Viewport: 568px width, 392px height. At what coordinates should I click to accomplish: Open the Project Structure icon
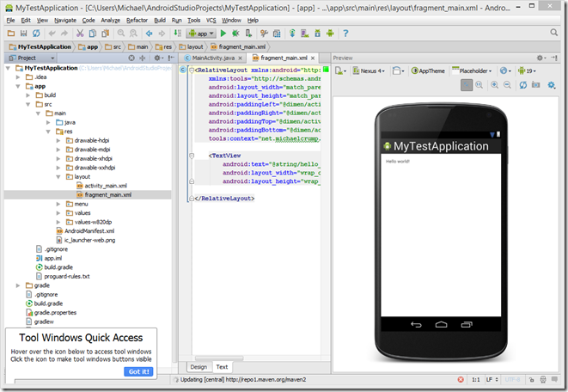click(x=277, y=34)
